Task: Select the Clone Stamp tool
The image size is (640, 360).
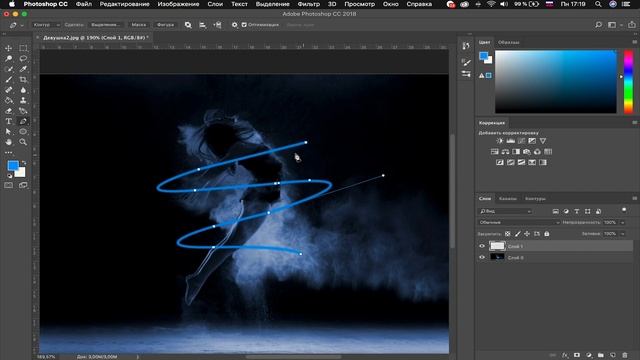Action: click(23, 100)
